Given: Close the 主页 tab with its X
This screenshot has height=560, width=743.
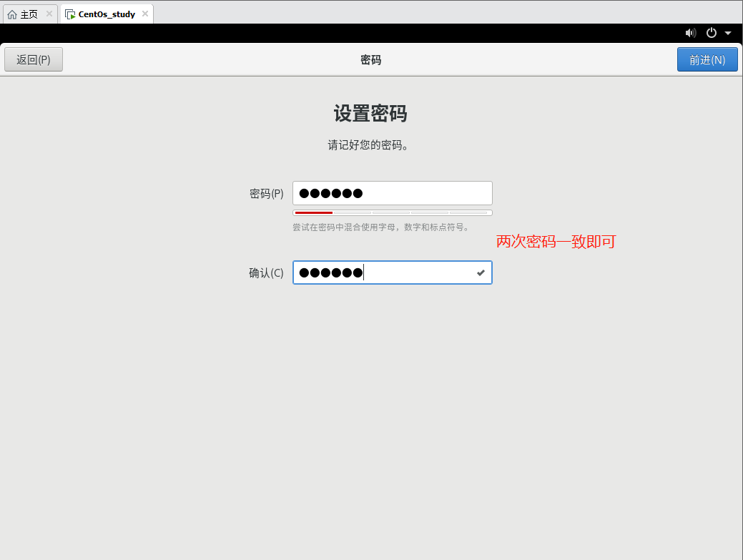Looking at the screenshot, I should (x=49, y=14).
